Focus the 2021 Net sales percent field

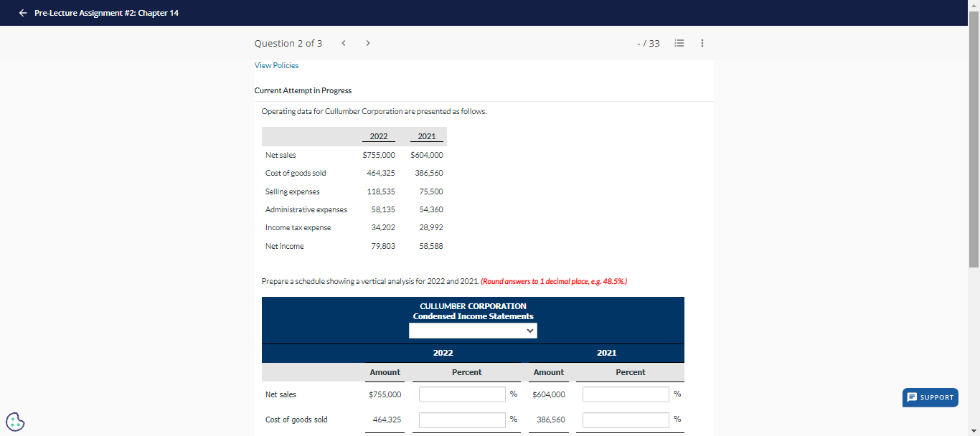pyautogui.click(x=625, y=394)
